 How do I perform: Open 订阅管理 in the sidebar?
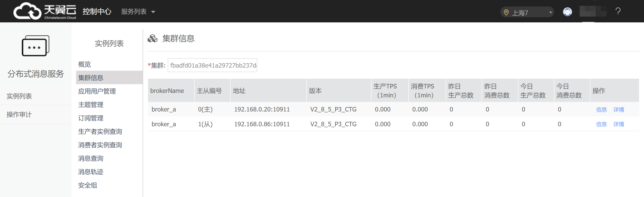(x=91, y=118)
